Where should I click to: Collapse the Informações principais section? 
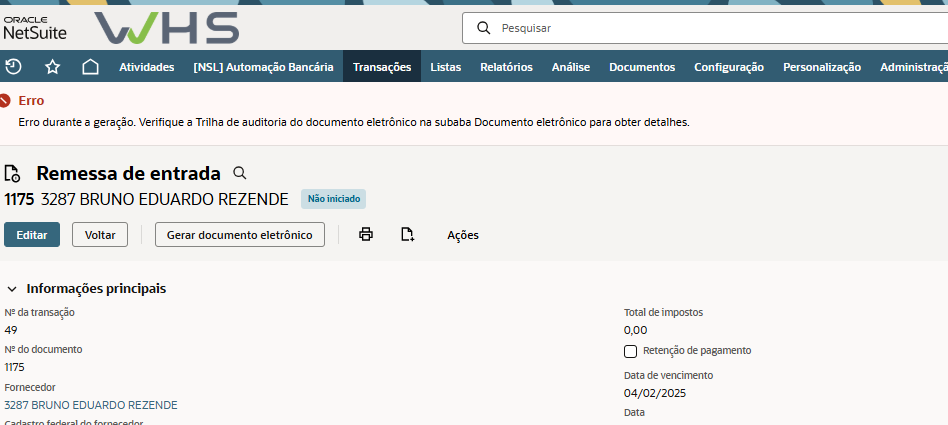click(12, 289)
